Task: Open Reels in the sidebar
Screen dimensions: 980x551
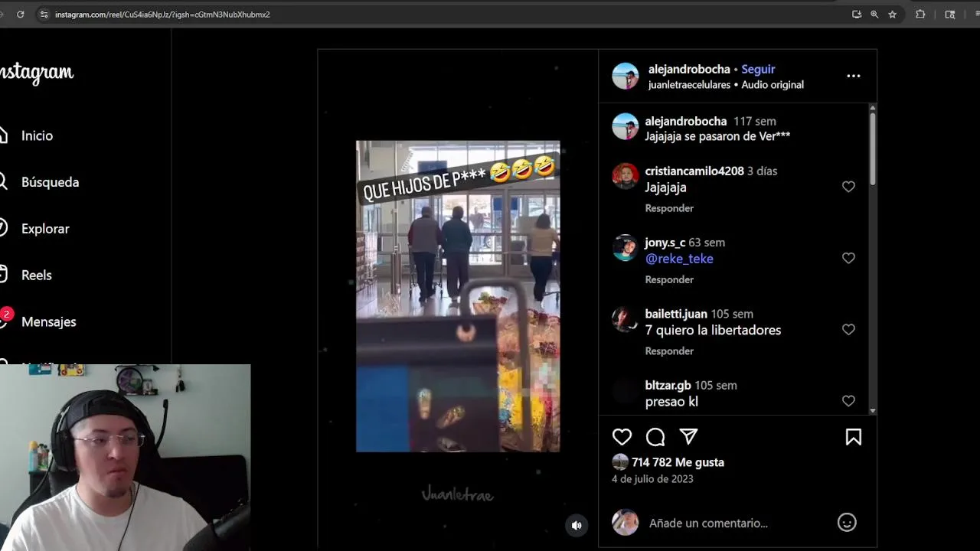Action: [36, 275]
